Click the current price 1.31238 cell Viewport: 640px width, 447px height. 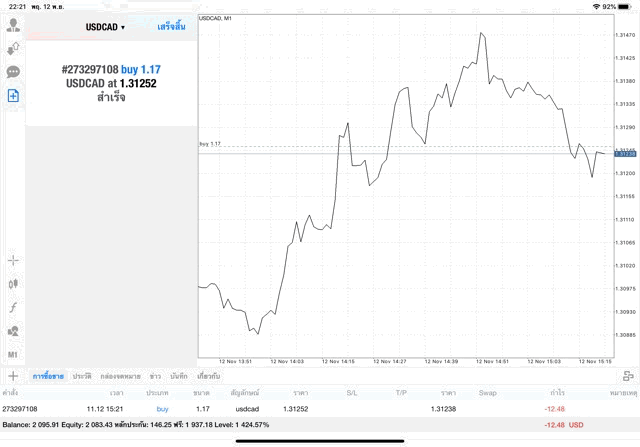point(443,409)
